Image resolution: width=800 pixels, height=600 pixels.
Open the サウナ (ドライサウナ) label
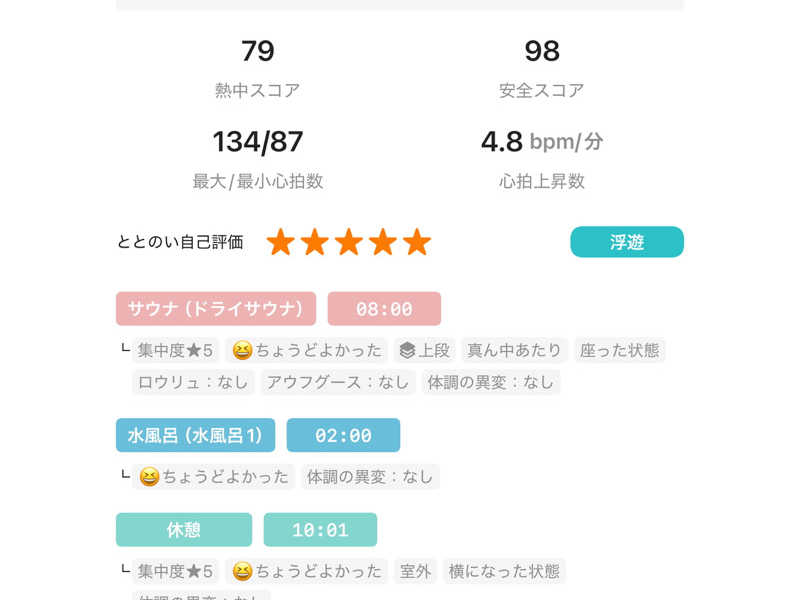pyautogui.click(x=216, y=309)
